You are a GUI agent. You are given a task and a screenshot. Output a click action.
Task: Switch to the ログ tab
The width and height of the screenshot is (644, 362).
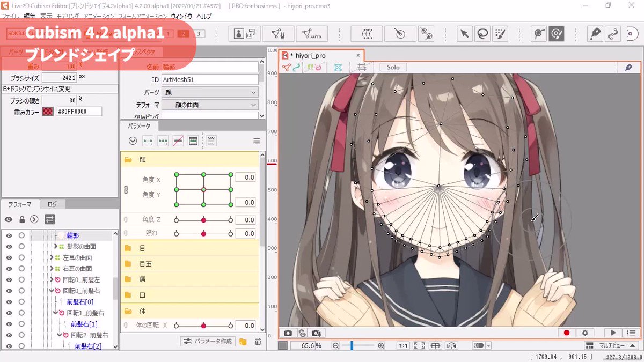(52, 204)
